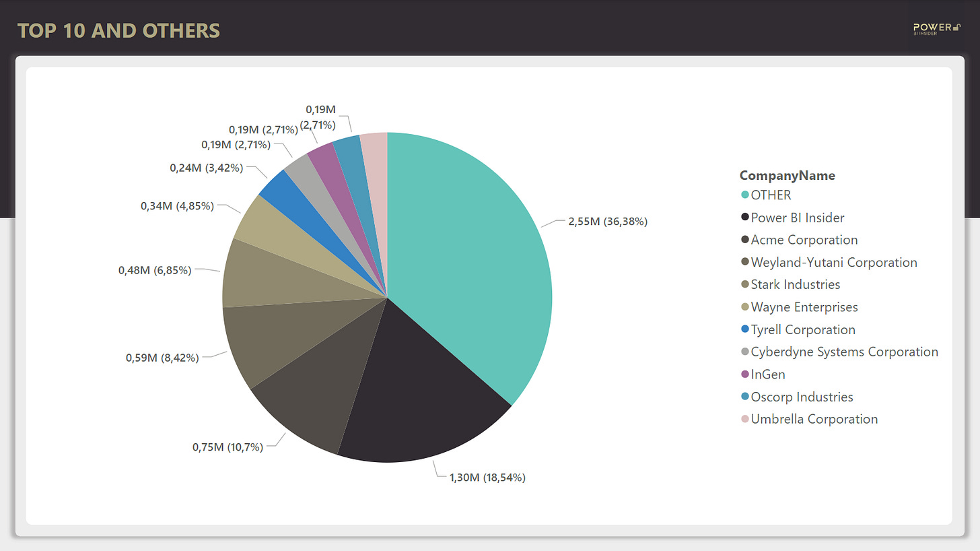Select Acme Corporation legend entry
Viewport: 980px width, 551px height.
click(x=799, y=240)
